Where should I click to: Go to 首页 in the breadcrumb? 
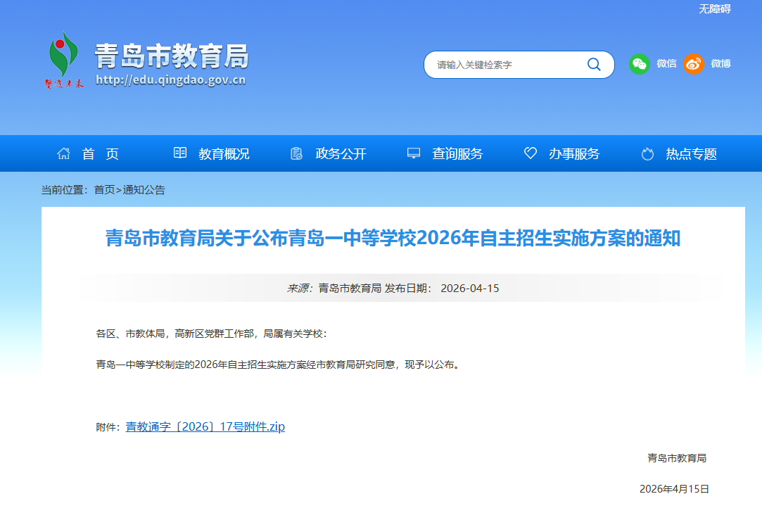click(104, 190)
